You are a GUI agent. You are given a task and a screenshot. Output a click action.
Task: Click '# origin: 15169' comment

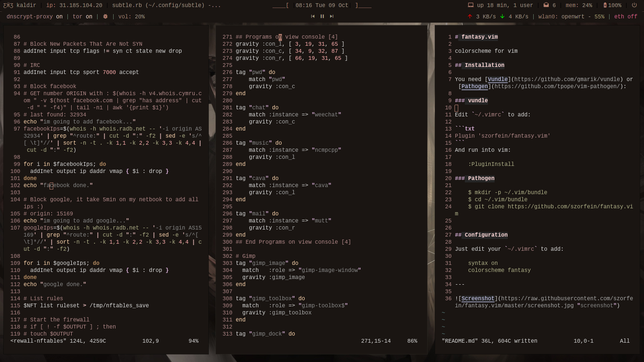[x=48, y=214]
